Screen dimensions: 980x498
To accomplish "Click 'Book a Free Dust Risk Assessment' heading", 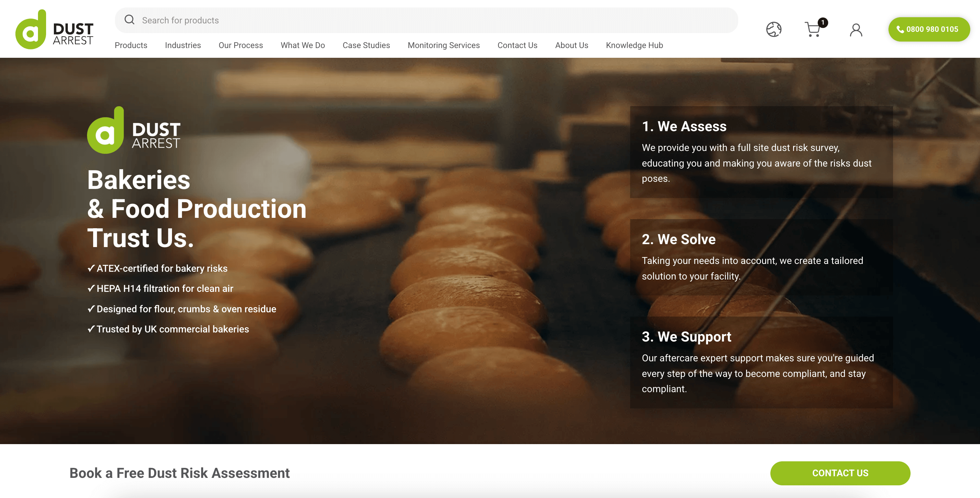I will 179,473.
